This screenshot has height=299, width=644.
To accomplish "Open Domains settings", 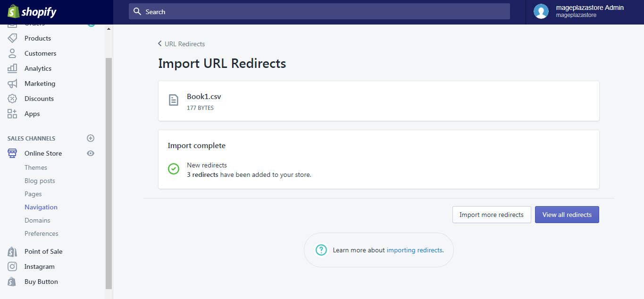I will pyautogui.click(x=37, y=220).
